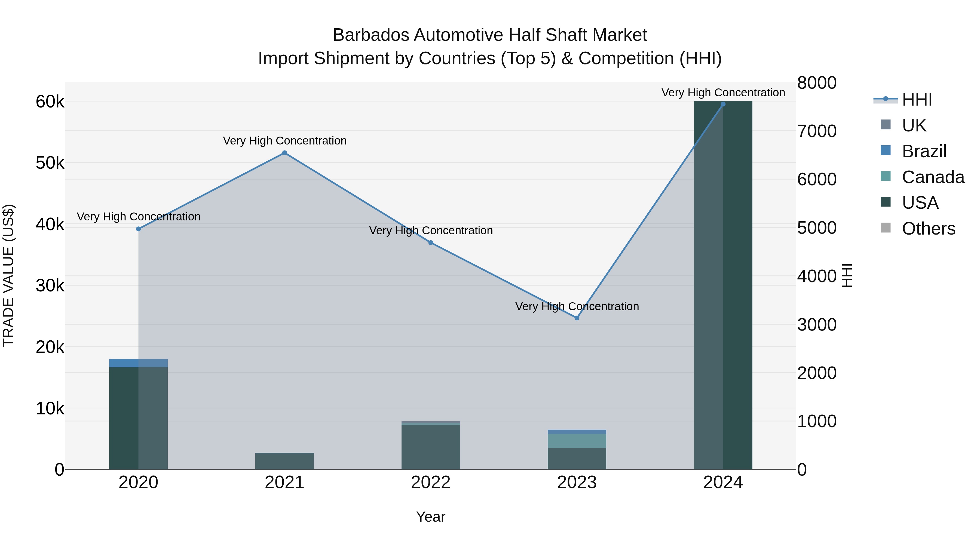Click 2022 Very High Concentration annotation

pos(431,230)
